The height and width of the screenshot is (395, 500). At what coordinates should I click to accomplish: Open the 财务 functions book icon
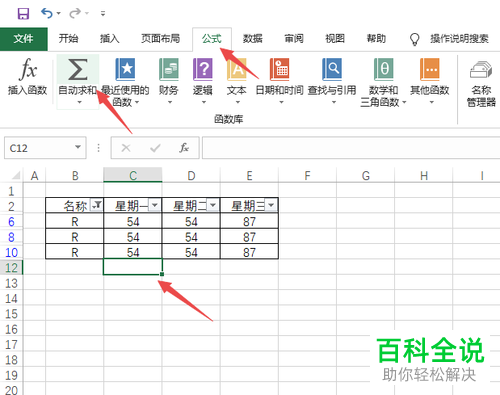click(169, 69)
